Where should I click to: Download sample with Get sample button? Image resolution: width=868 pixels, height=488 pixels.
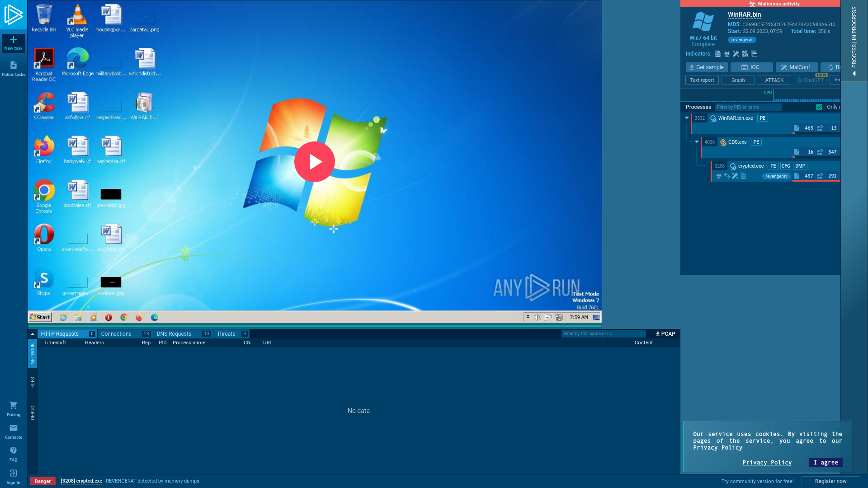[x=707, y=67]
